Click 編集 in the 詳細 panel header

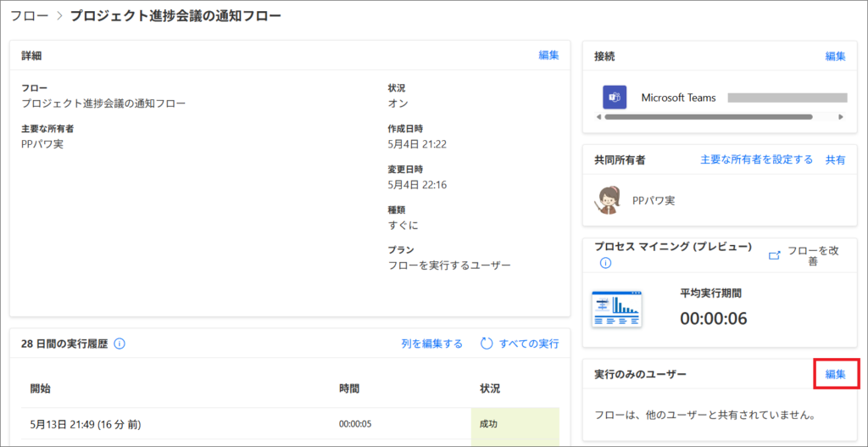[548, 55]
